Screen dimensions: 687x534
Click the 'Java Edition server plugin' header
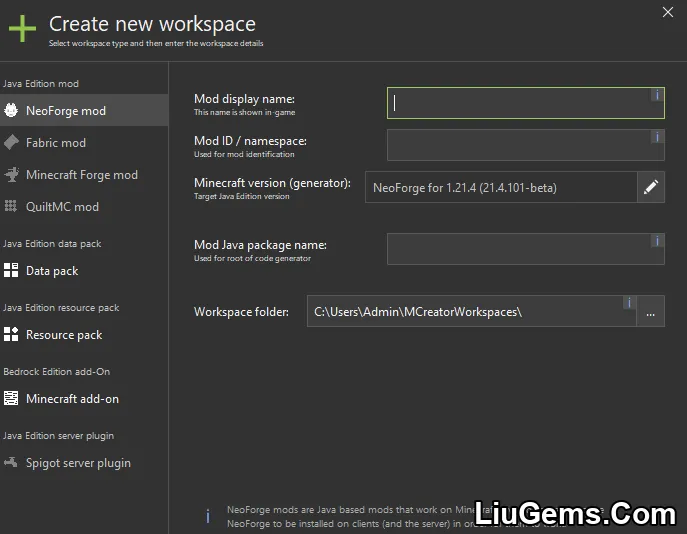pos(58,435)
